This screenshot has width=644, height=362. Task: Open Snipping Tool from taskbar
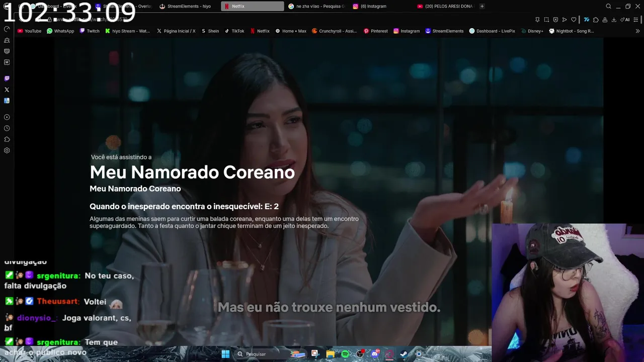point(315,354)
